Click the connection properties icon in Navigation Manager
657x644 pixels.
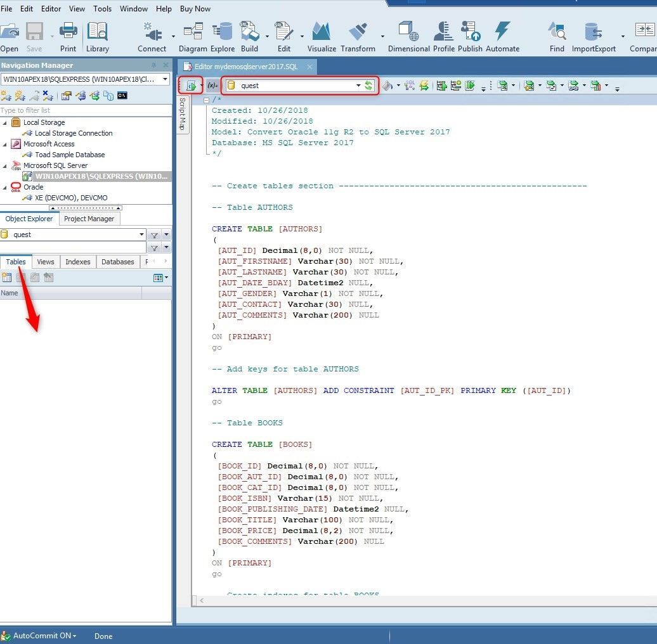tap(66, 96)
